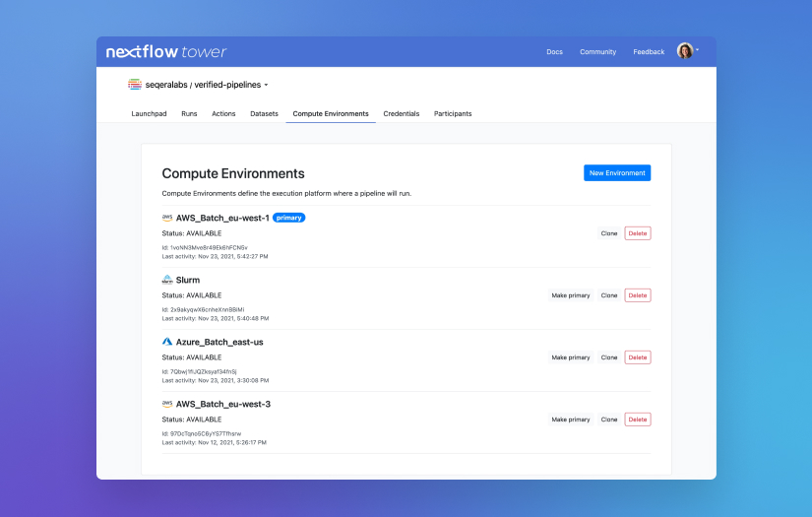Click Status: AVAILABLE under AWS_Batch_eu-west-1
Screen dimensions: 812x517
tap(192, 233)
